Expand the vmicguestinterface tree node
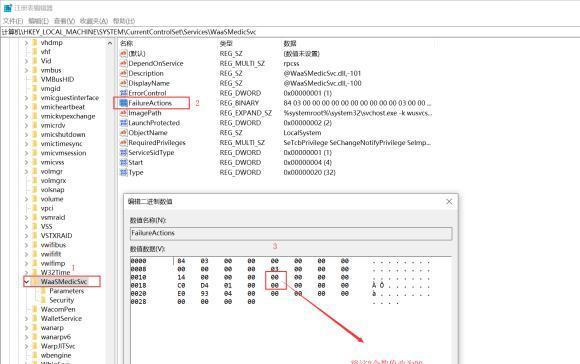The width and height of the screenshot is (580, 364). click(x=26, y=98)
